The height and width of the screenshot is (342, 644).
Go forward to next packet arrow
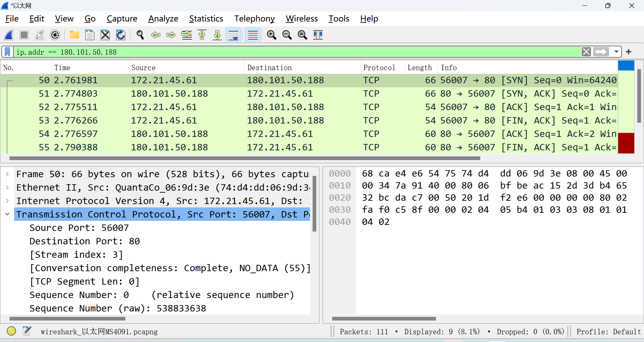coord(171,35)
